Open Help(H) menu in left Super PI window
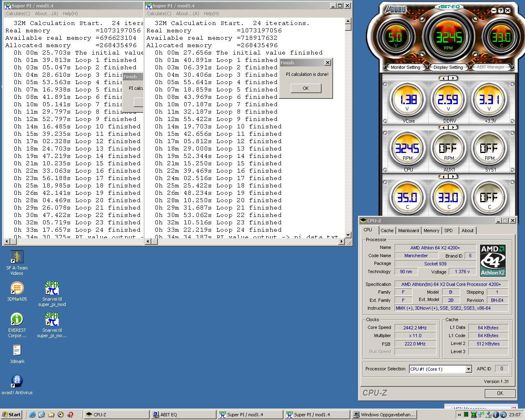Image resolution: width=525 pixels, height=420 pixels. click(x=70, y=14)
